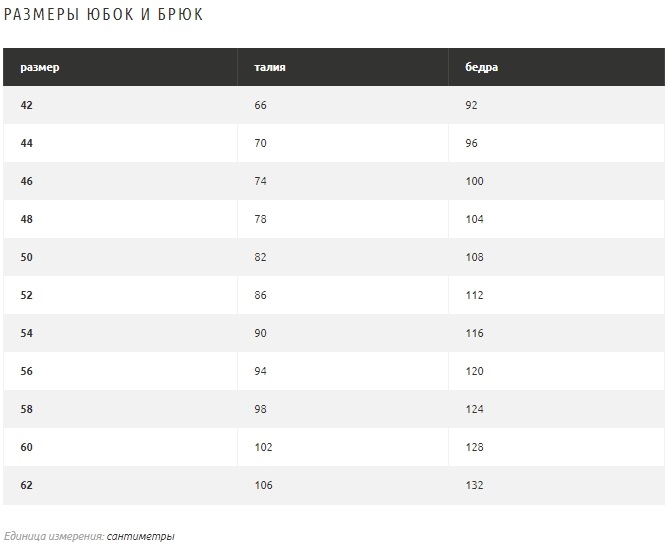This screenshot has width=668, height=548.
Task: Click the size 62 row label
Action: (26, 485)
